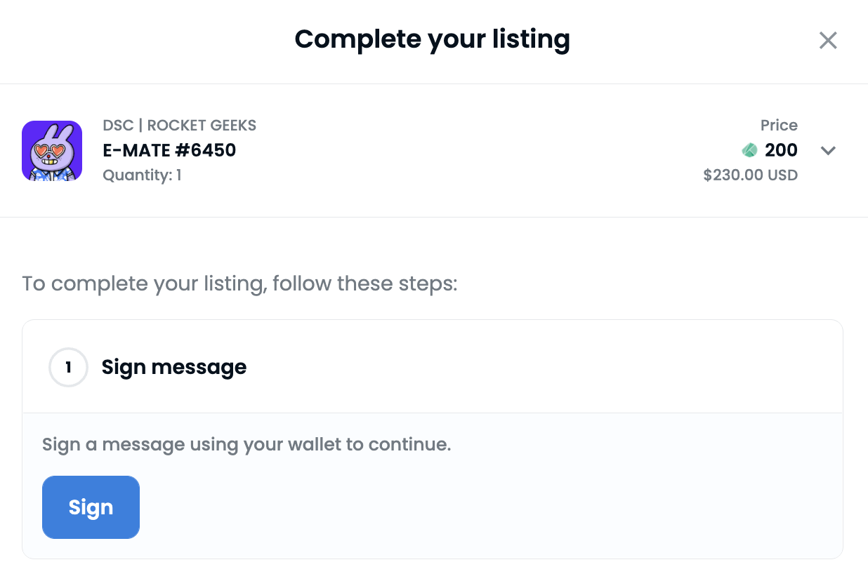
Task: Click the USD currency code text
Action: (x=784, y=175)
